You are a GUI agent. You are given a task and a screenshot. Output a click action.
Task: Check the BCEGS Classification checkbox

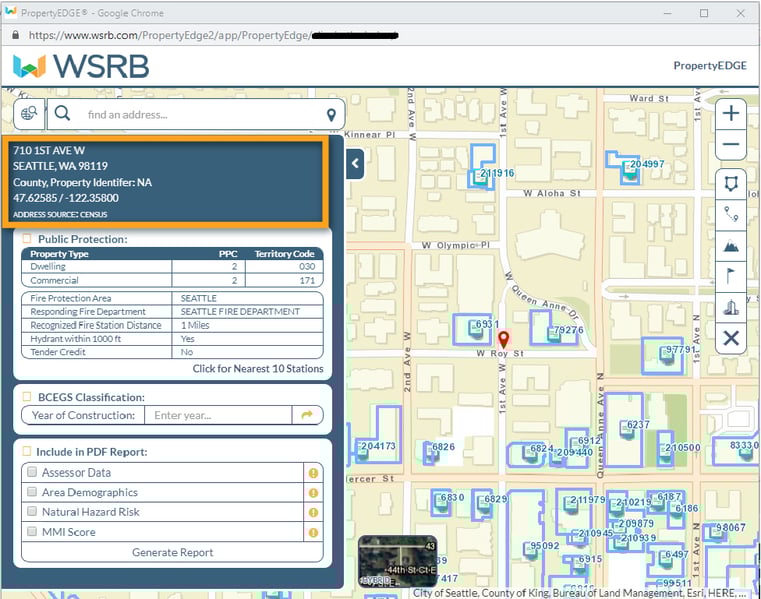coord(27,397)
